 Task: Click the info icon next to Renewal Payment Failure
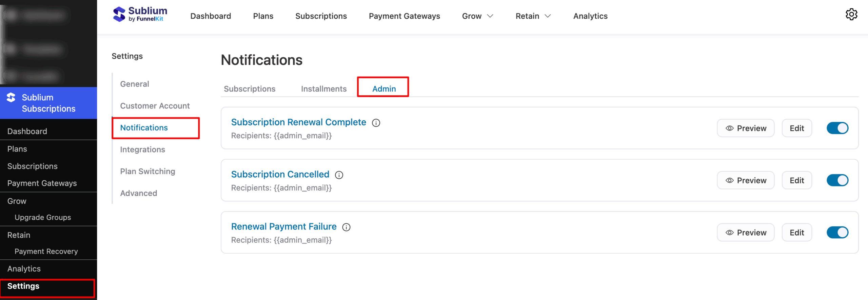[x=346, y=227]
